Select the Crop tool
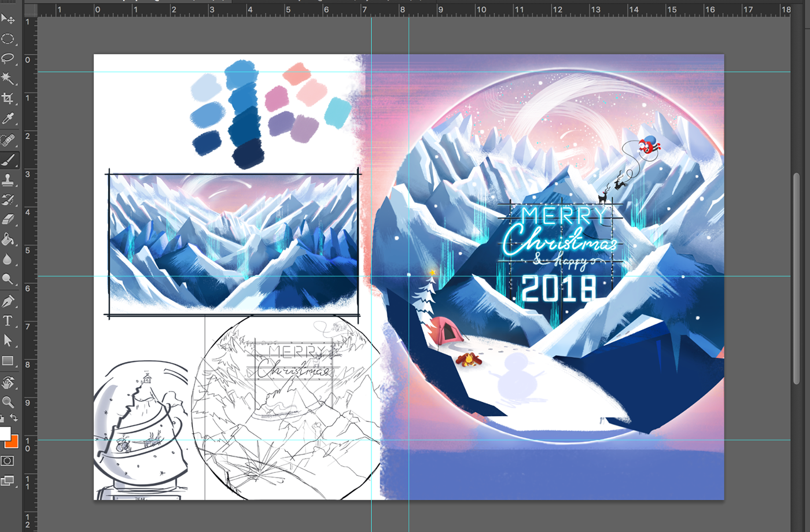Image resolution: width=810 pixels, height=532 pixels. [x=8, y=99]
